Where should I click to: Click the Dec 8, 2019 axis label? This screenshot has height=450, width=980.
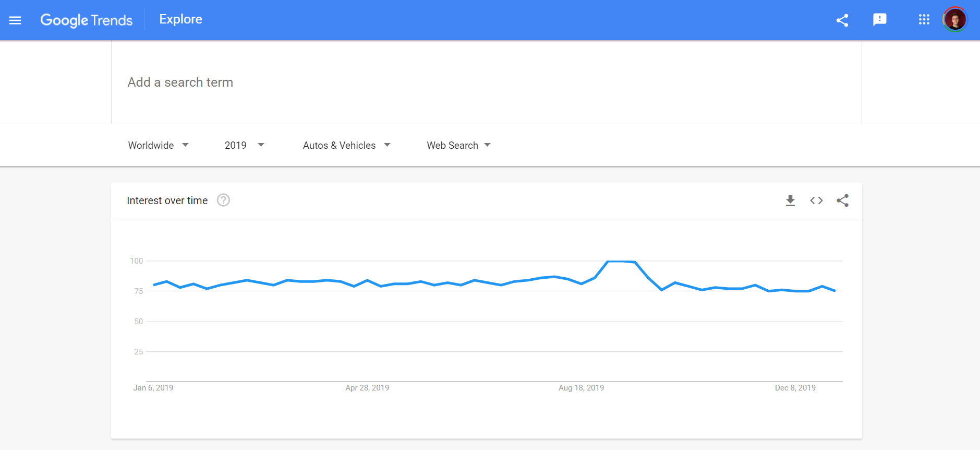795,387
